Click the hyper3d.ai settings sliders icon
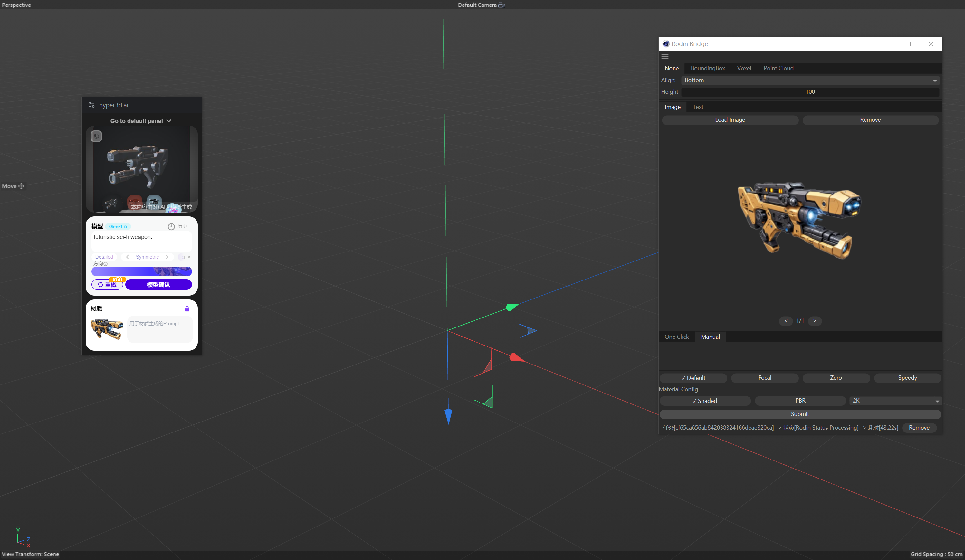965x560 pixels. tap(91, 105)
